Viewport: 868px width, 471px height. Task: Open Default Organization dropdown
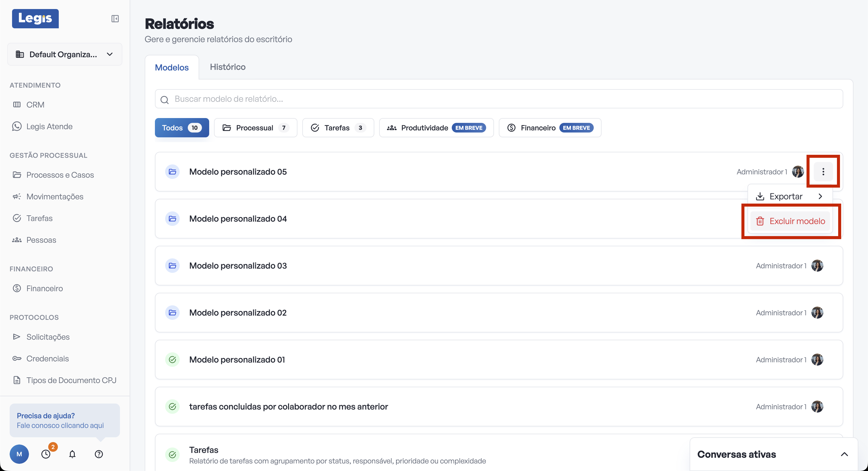[65, 54]
